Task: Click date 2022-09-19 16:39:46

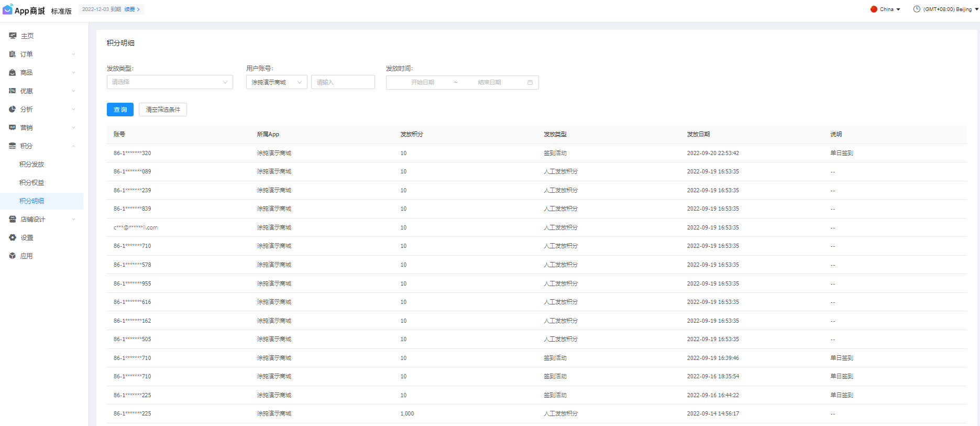Action: [713, 358]
